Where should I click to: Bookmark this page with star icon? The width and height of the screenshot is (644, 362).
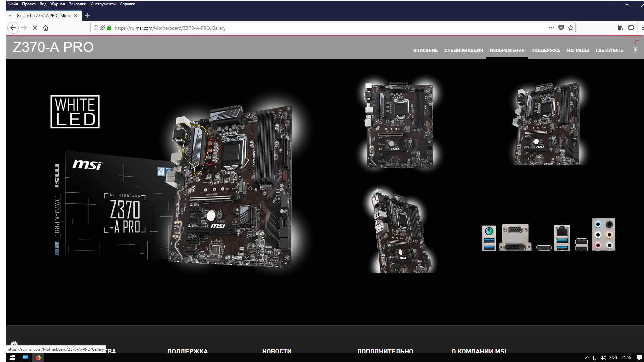(571, 28)
